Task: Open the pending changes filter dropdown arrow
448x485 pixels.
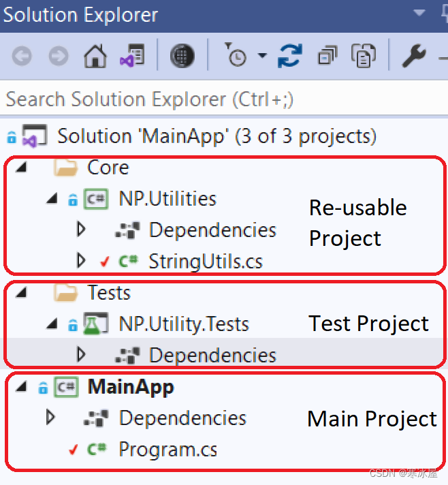Action: (262, 55)
